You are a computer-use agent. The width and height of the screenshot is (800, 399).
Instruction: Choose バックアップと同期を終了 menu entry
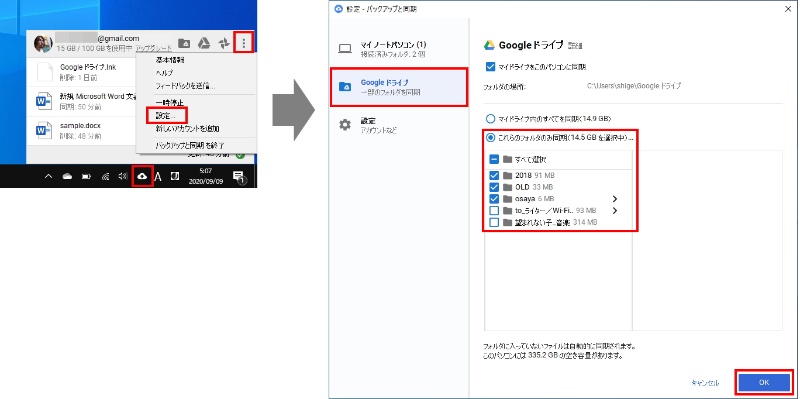pos(190,145)
